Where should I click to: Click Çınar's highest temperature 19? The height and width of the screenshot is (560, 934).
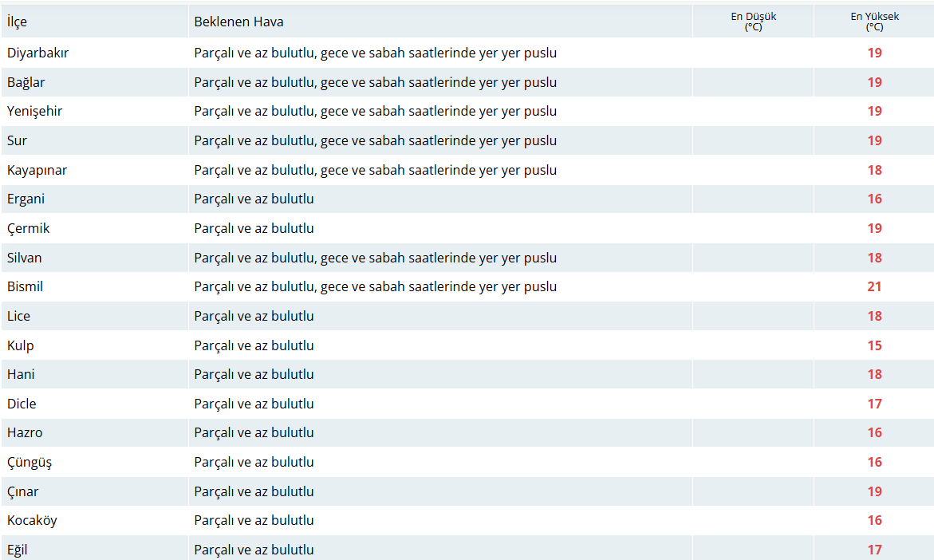click(x=874, y=492)
